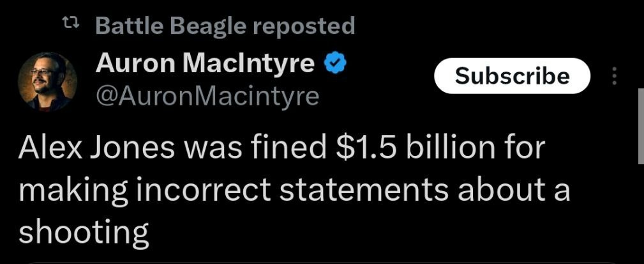The image size is (644, 264).
Task: Click the Auron MacIntyre display name
Action: [205, 63]
